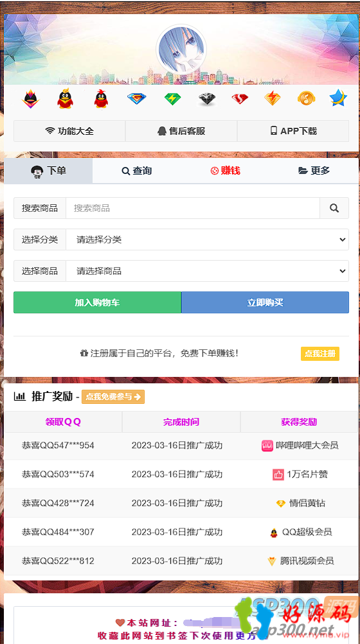Click the yellow 点我注册 button
Screen dimensions: 360x644
click(x=320, y=354)
